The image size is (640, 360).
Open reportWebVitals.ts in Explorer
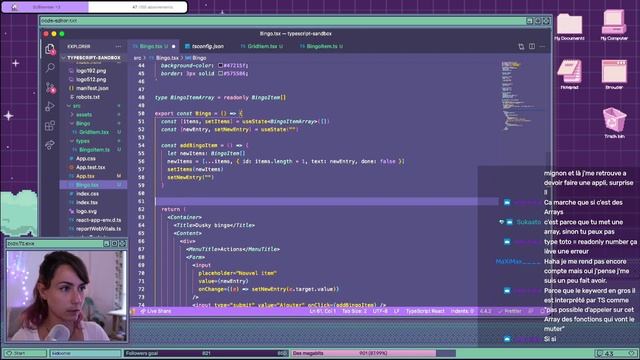click(x=98, y=229)
